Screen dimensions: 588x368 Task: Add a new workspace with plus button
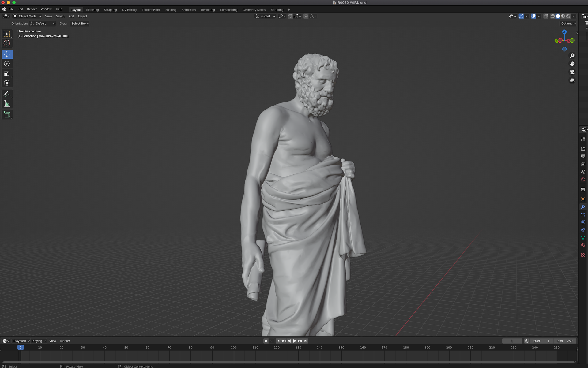pos(288,10)
